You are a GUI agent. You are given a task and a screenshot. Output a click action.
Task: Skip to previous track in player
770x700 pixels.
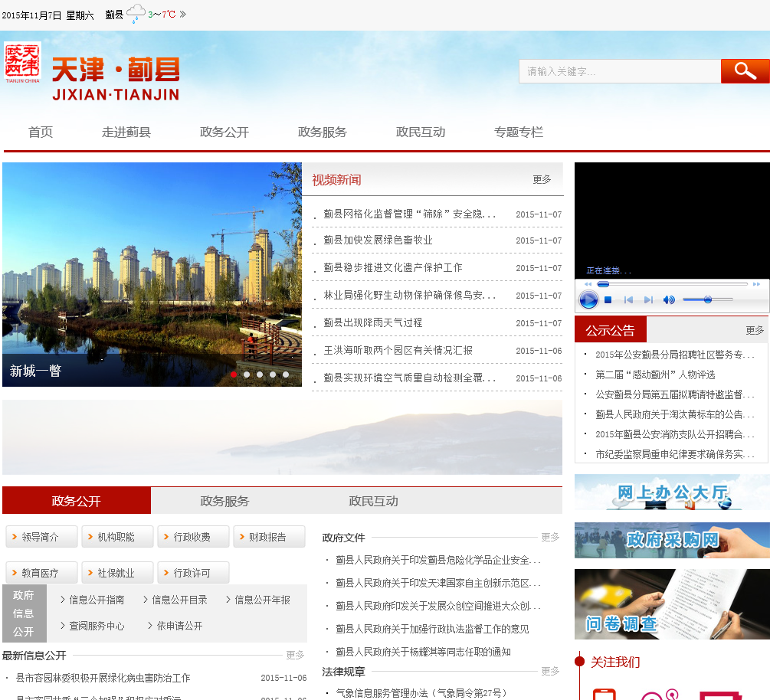[628, 300]
